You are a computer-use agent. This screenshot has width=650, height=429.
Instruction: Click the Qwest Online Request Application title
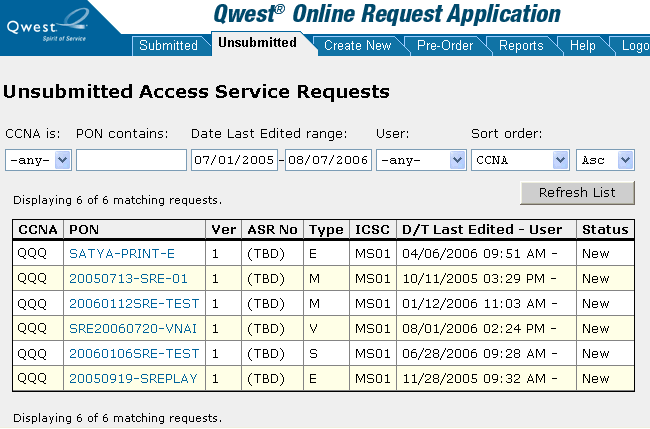pos(387,14)
